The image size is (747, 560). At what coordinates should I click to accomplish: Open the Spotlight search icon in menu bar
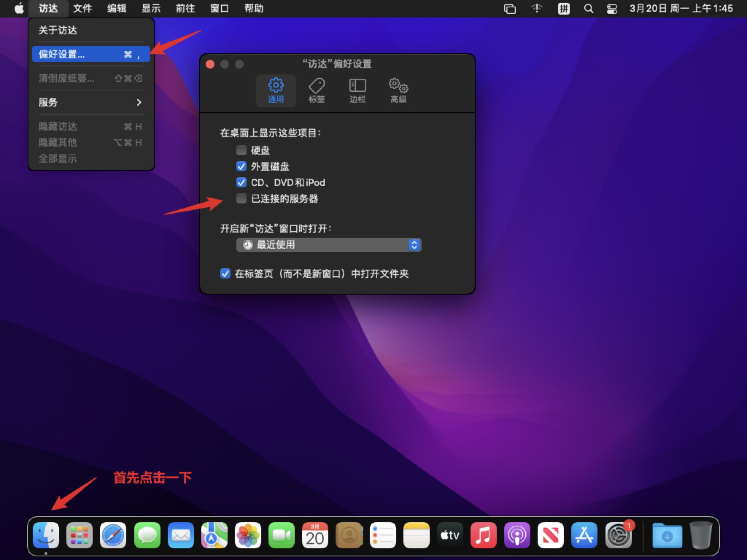[x=588, y=8]
